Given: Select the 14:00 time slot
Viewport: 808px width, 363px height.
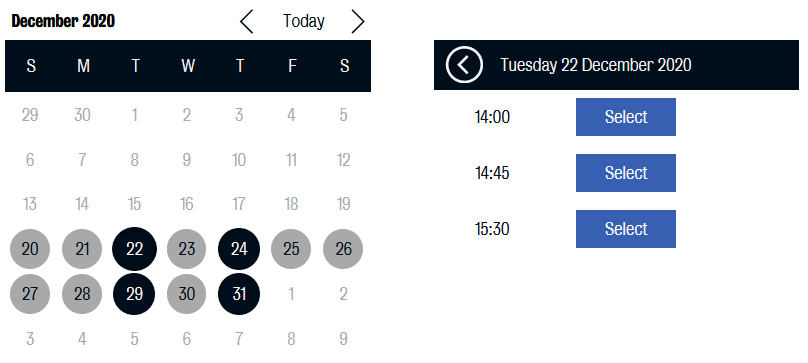Looking at the screenshot, I should point(626,117).
